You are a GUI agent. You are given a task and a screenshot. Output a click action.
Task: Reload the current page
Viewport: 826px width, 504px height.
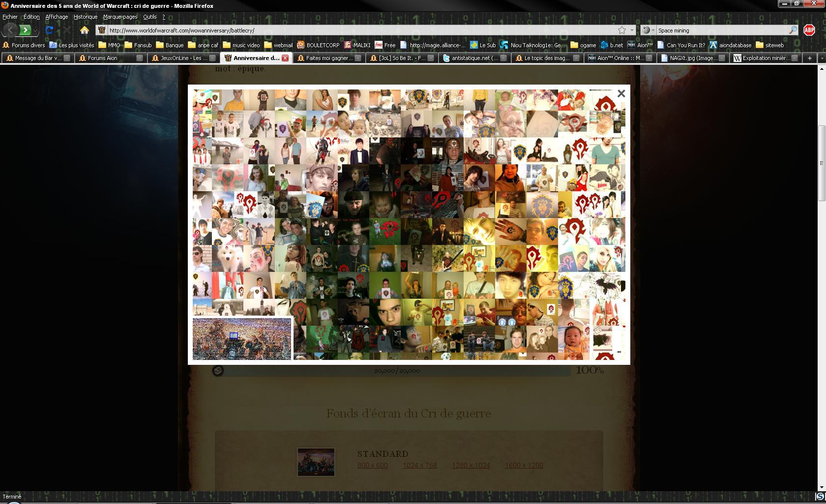pyautogui.click(x=49, y=30)
